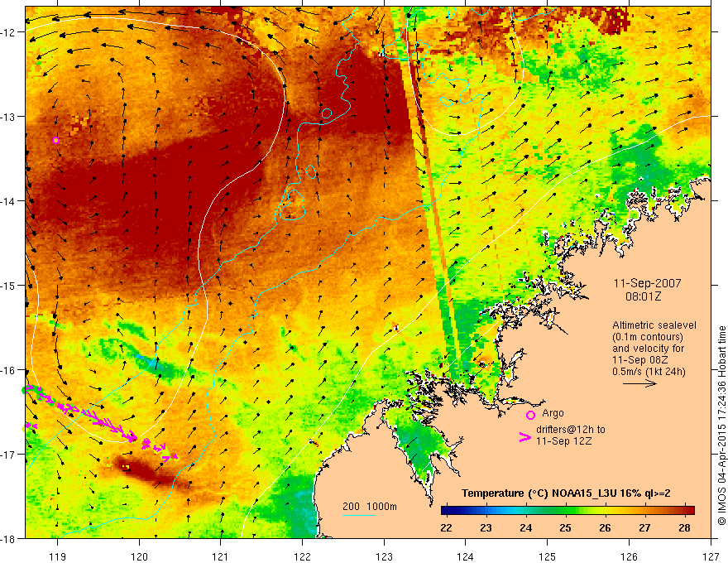
Task: Click the color bar tick label 26
Action: (605, 528)
